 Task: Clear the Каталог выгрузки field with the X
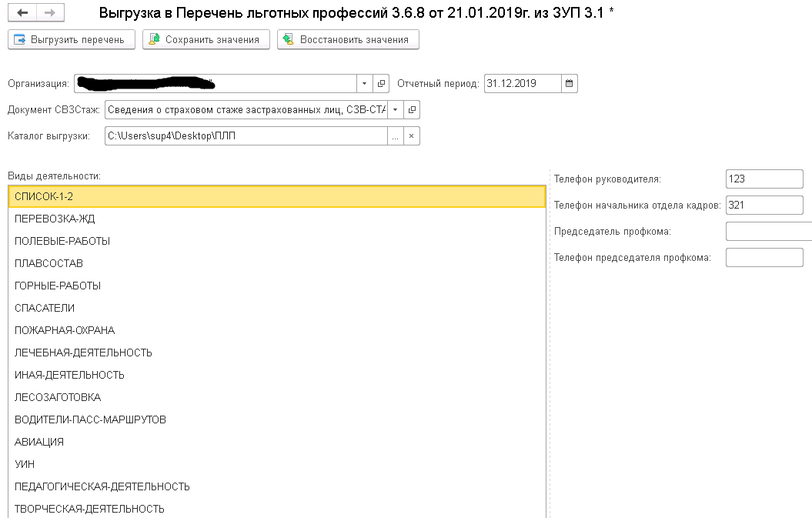(x=412, y=136)
